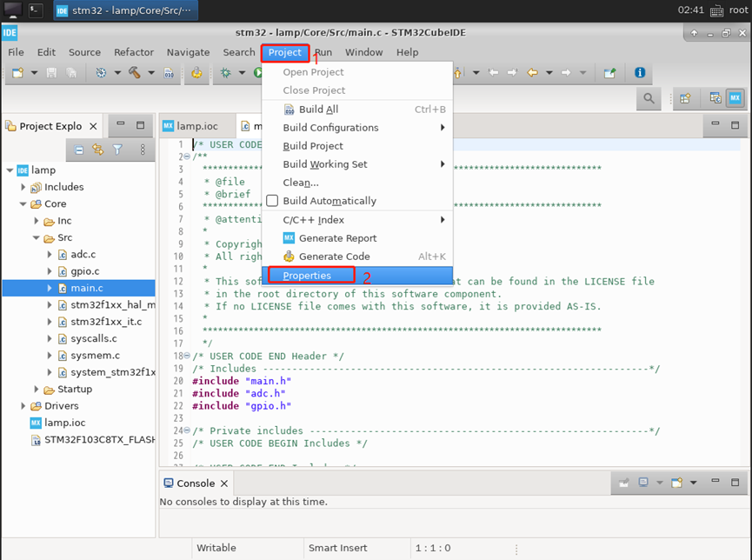This screenshot has height=560, width=752.
Task: Switch to the CubeMX perspective icon
Action: point(735,99)
